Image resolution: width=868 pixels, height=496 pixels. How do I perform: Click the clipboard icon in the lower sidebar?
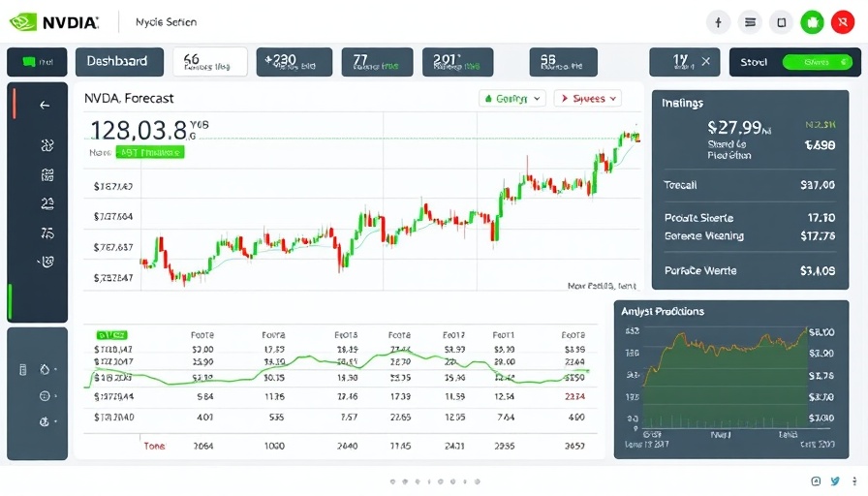point(22,370)
